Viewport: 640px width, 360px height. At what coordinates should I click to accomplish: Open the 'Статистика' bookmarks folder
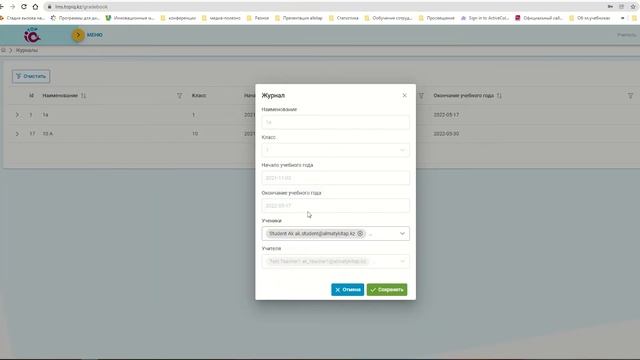coord(344,18)
